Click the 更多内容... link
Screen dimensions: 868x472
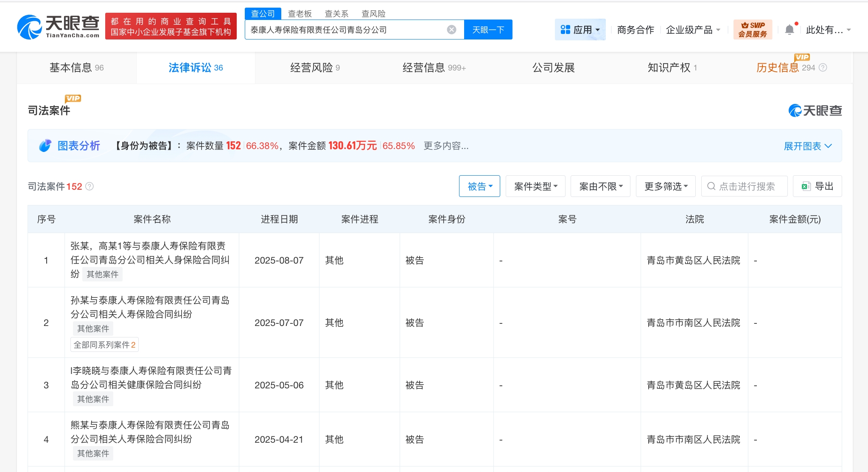[446, 146]
